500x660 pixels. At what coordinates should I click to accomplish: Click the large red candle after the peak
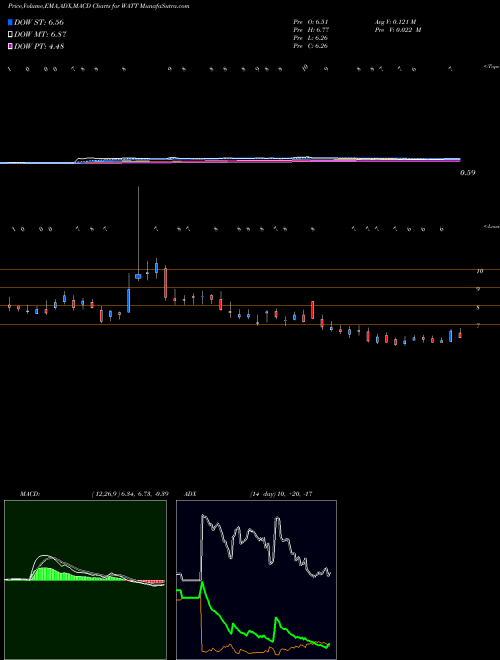coord(165,284)
